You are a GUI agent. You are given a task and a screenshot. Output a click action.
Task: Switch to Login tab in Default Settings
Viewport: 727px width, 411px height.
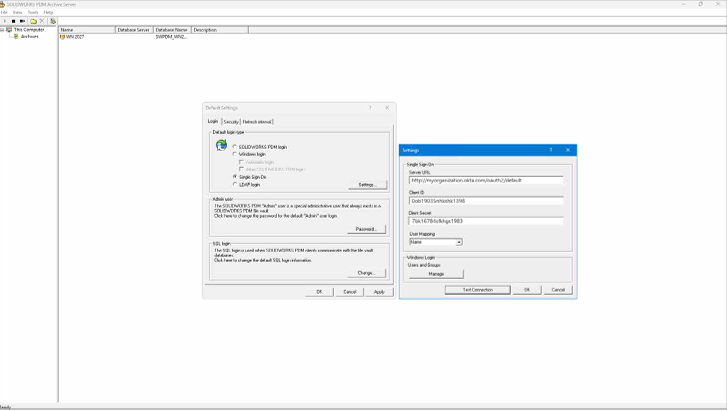click(213, 121)
